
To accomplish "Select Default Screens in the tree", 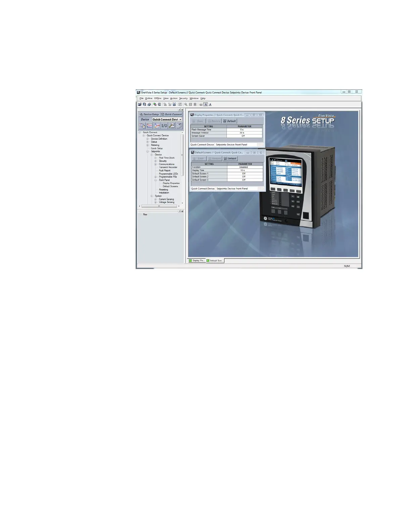I will (170, 186).
